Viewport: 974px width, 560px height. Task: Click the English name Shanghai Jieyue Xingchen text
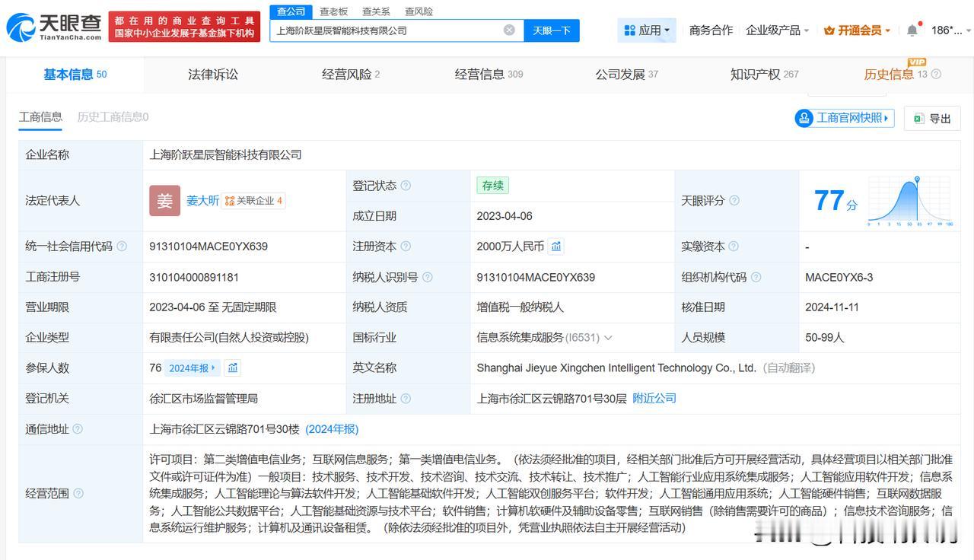click(x=616, y=368)
